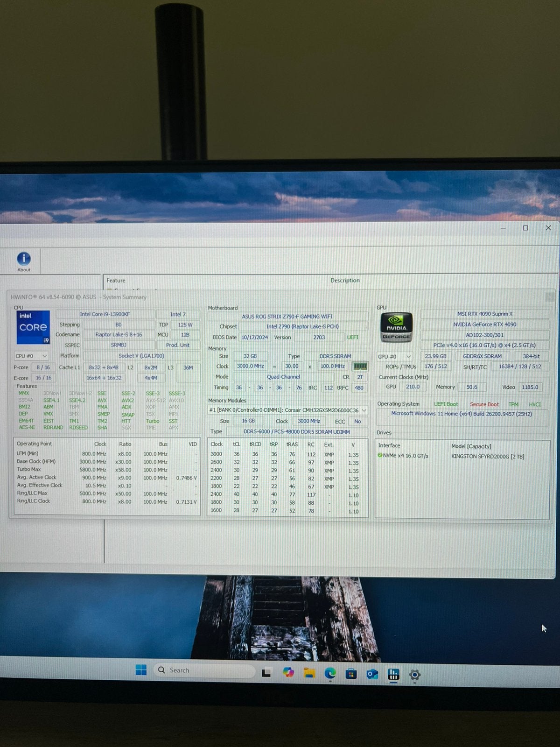Open Outlook from the taskbar
This screenshot has width=560, height=747.
point(372,674)
